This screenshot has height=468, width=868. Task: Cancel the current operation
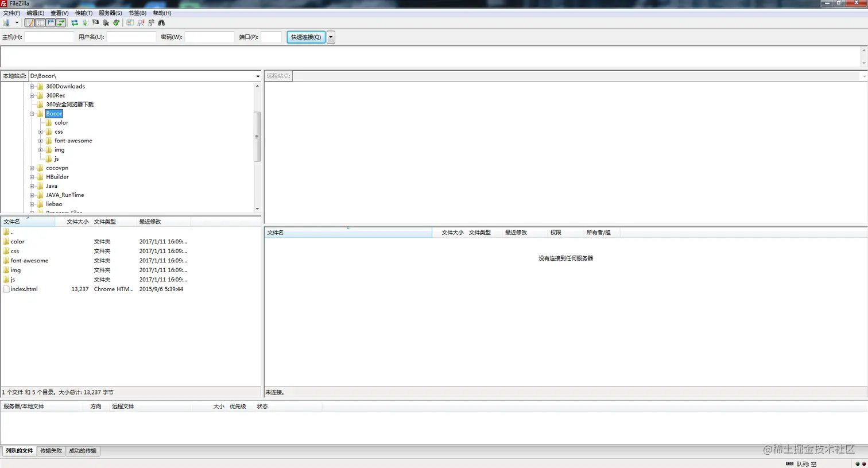point(95,23)
